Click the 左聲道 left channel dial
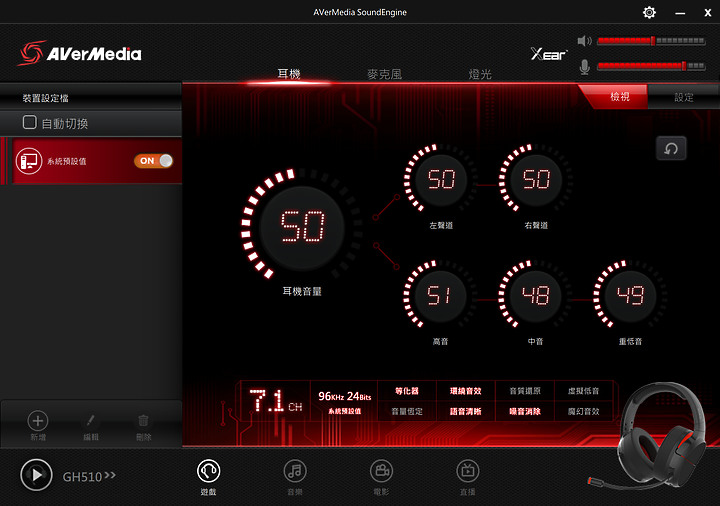Screen dimensions: 720x506 441,179
